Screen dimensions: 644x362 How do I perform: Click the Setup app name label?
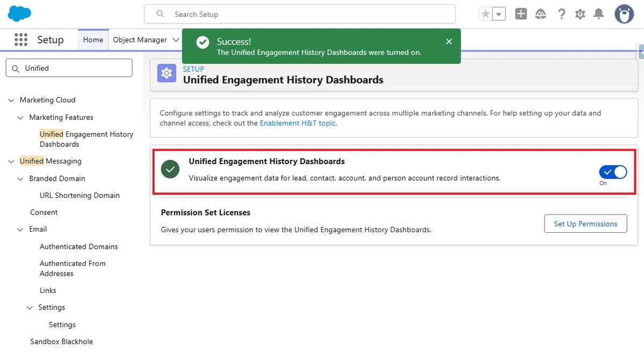[x=50, y=40]
